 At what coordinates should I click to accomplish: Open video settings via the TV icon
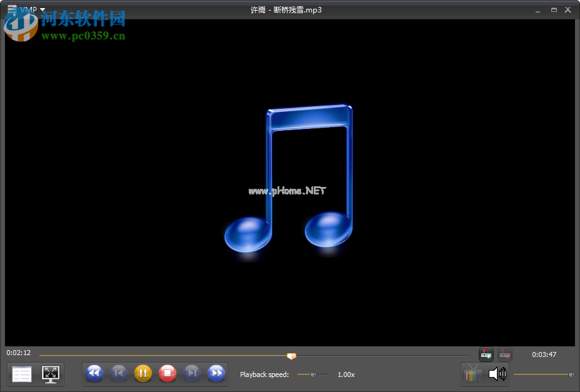[472, 374]
